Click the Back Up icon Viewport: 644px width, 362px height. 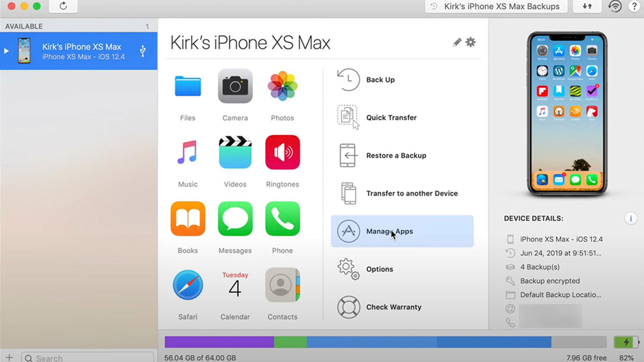[349, 79]
